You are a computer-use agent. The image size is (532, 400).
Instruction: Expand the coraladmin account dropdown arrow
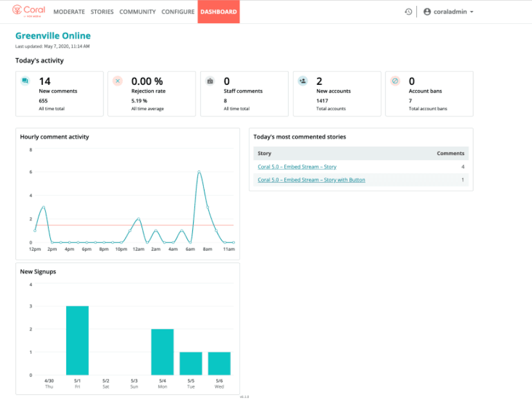(x=472, y=12)
